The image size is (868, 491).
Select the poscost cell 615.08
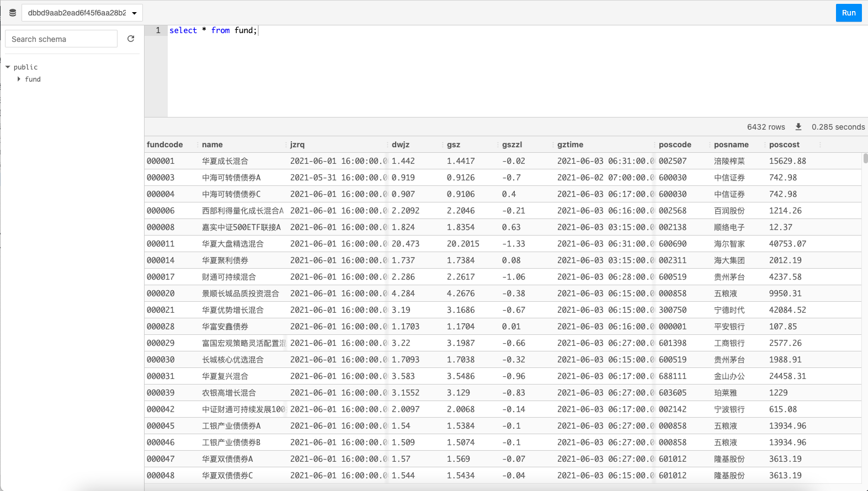[x=783, y=409]
